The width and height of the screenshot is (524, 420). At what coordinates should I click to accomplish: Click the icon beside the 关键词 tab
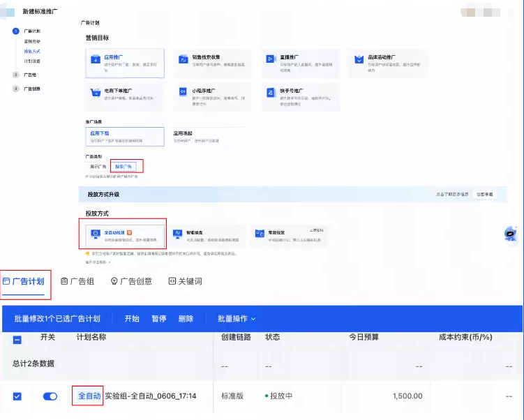coord(172,281)
